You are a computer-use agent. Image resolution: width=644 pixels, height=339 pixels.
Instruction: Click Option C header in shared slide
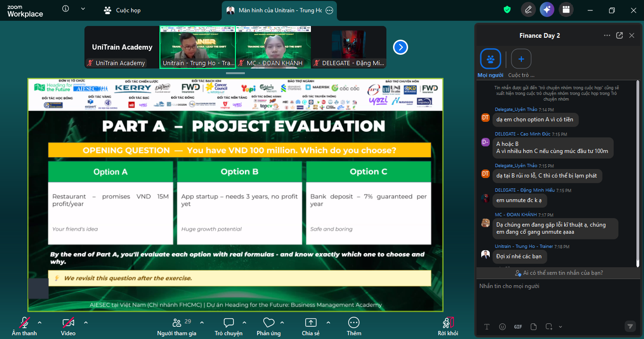368,172
